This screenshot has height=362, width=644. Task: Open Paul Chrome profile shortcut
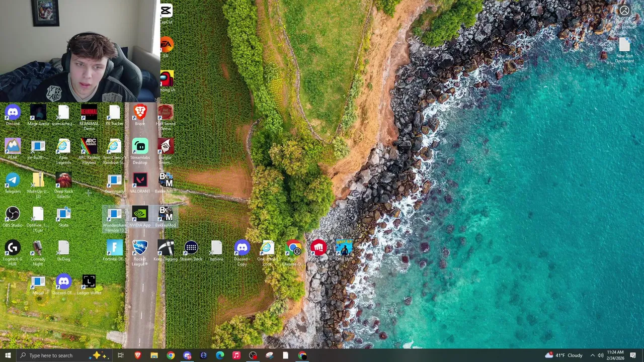pos(293,253)
